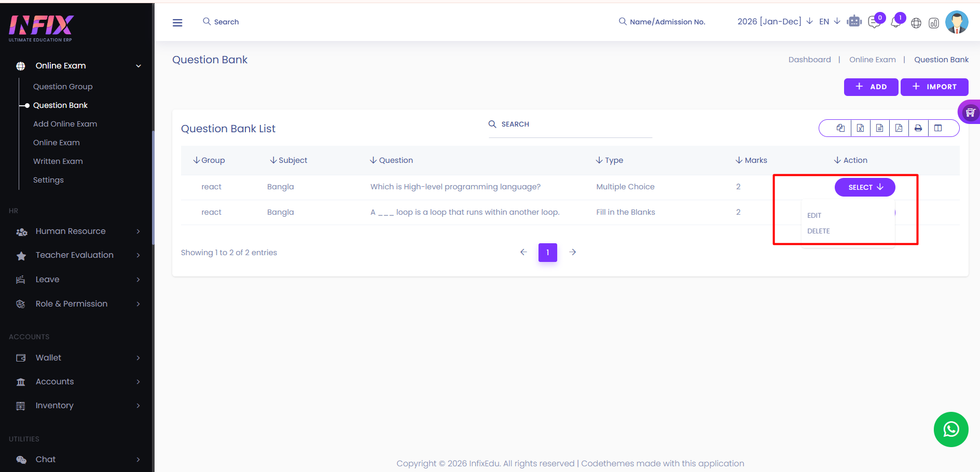
Task: Click the INFIX logo
Action: (41, 29)
